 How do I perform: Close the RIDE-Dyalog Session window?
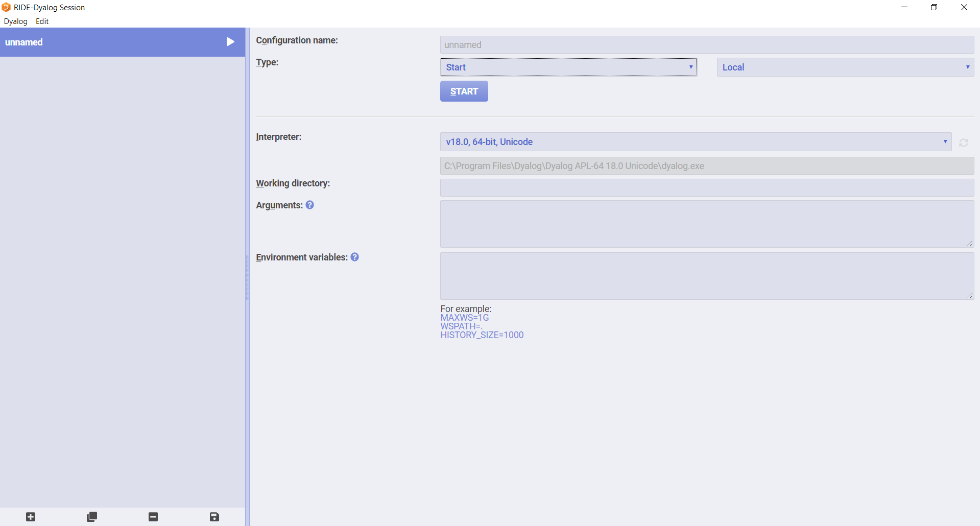point(964,7)
